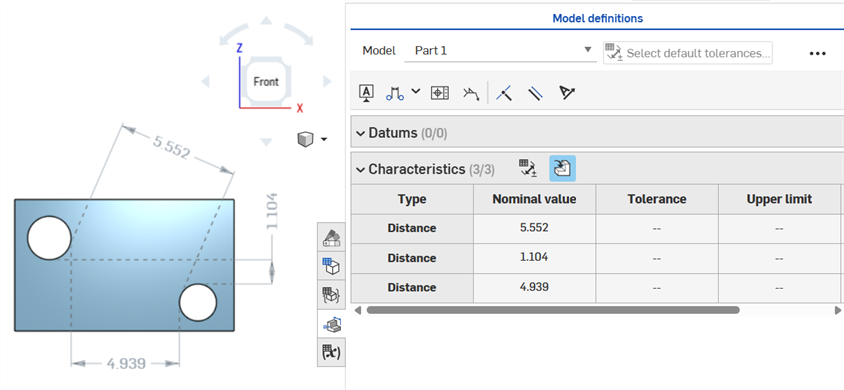The height and width of the screenshot is (390, 844).
Task: Click the Type column header
Action: click(412, 199)
